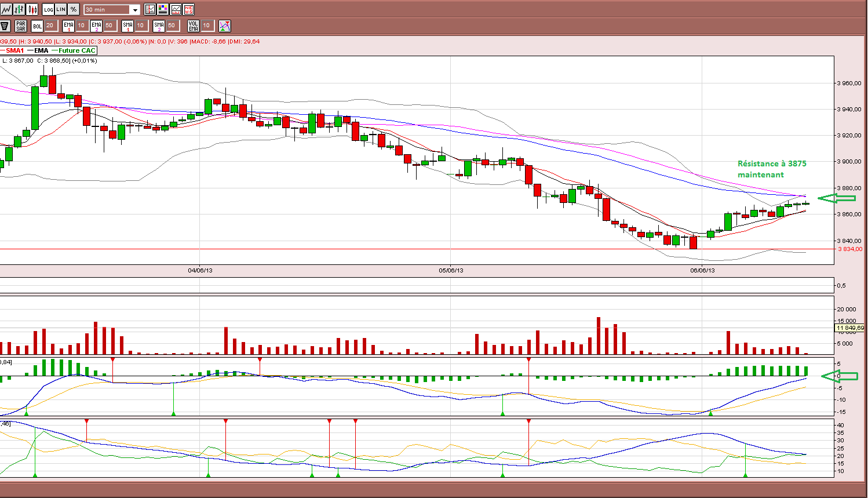This screenshot has width=868, height=498.
Task: Click the V: 396 volume readout
Action: click(x=178, y=42)
